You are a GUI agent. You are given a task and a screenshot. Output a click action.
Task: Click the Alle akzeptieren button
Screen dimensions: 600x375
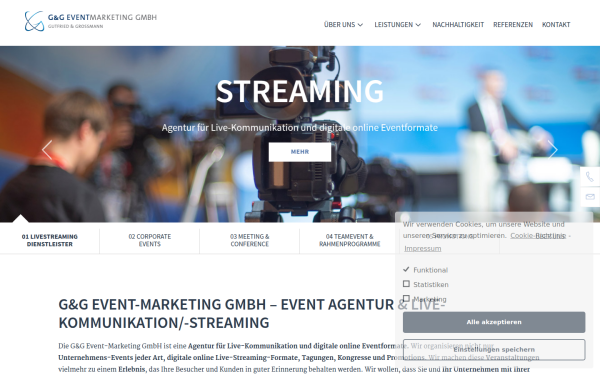(494, 322)
